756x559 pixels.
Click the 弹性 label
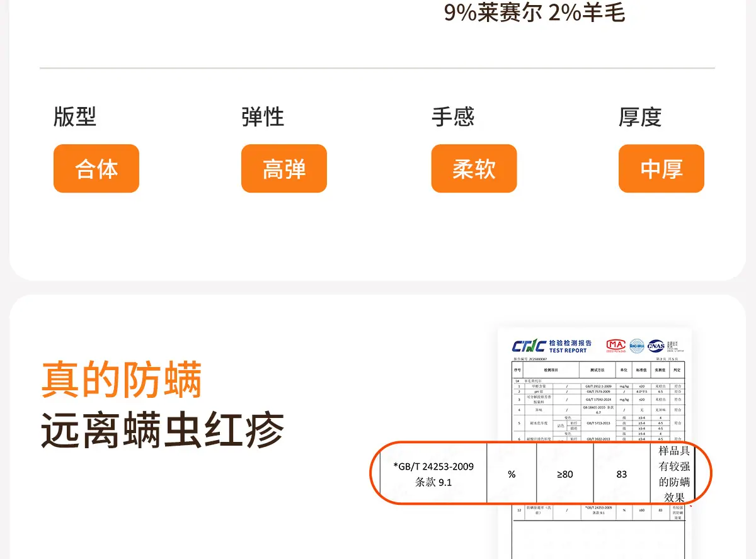(263, 117)
